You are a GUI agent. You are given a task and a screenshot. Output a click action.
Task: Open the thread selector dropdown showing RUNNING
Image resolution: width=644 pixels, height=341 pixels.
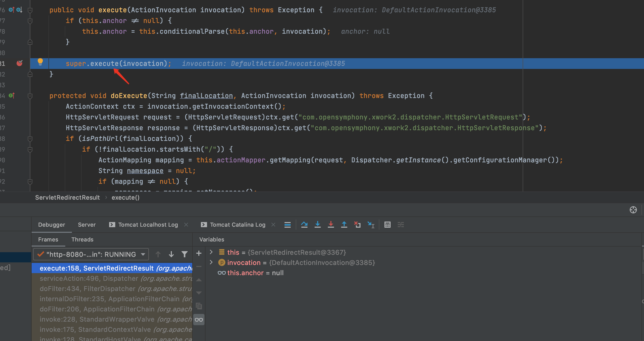pos(91,254)
